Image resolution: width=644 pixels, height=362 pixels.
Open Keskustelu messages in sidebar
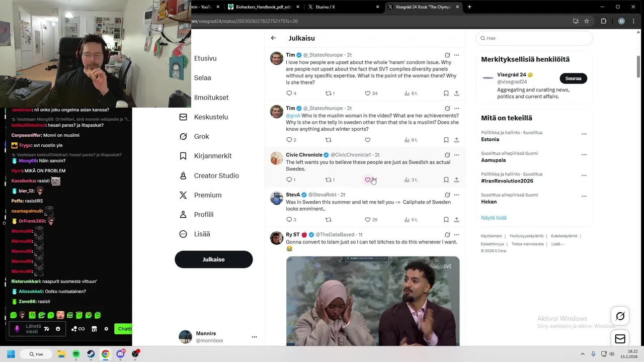(204, 117)
